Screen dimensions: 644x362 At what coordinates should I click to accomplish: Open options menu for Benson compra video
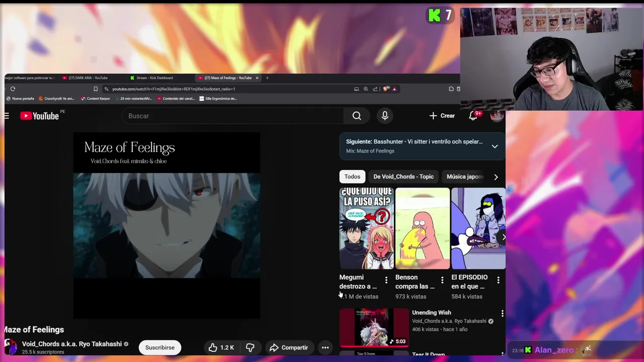pyautogui.click(x=442, y=280)
